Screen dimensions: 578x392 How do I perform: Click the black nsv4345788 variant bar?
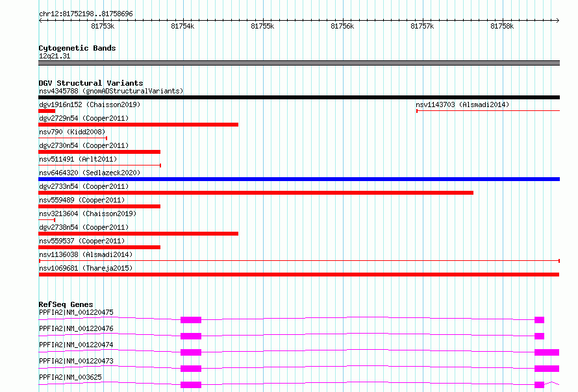(x=299, y=97)
